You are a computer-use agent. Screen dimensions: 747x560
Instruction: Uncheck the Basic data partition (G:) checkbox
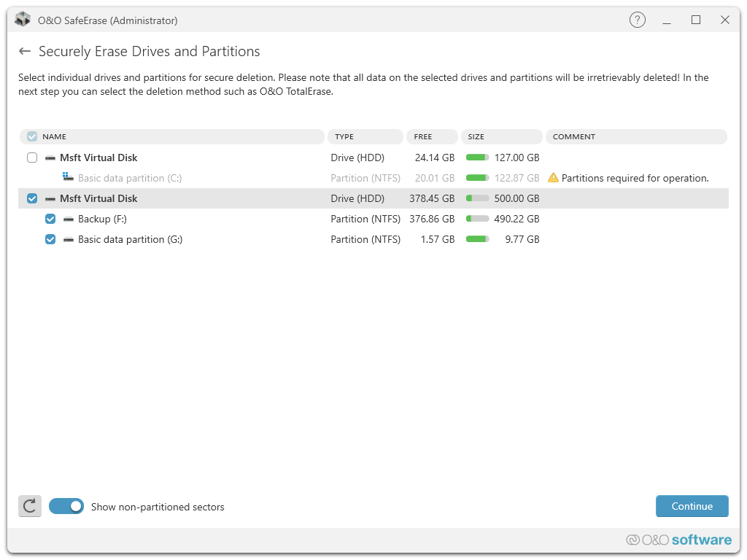click(50, 239)
